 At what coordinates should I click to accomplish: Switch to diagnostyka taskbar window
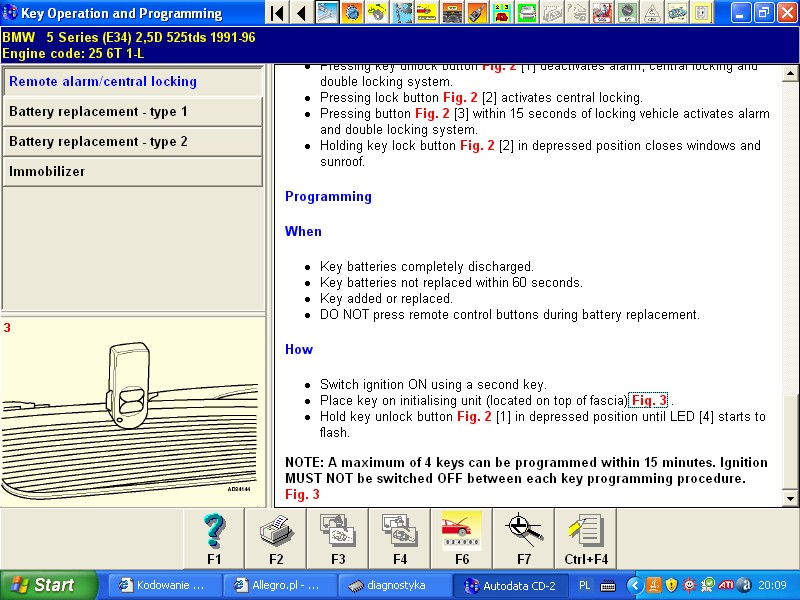tap(395, 585)
